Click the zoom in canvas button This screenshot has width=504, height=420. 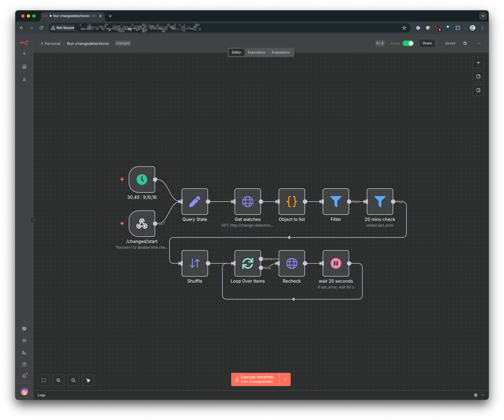(x=58, y=380)
